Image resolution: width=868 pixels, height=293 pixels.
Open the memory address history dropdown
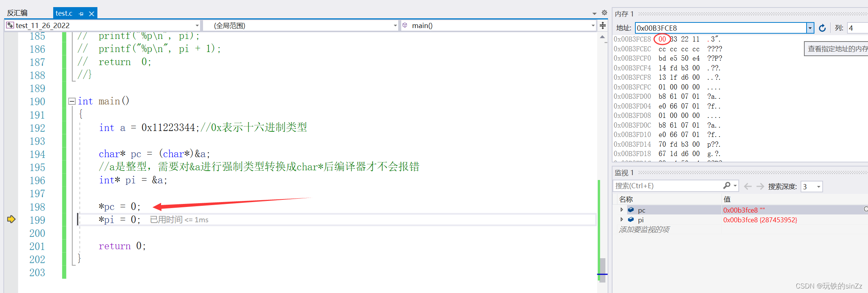click(x=810, y=28)
